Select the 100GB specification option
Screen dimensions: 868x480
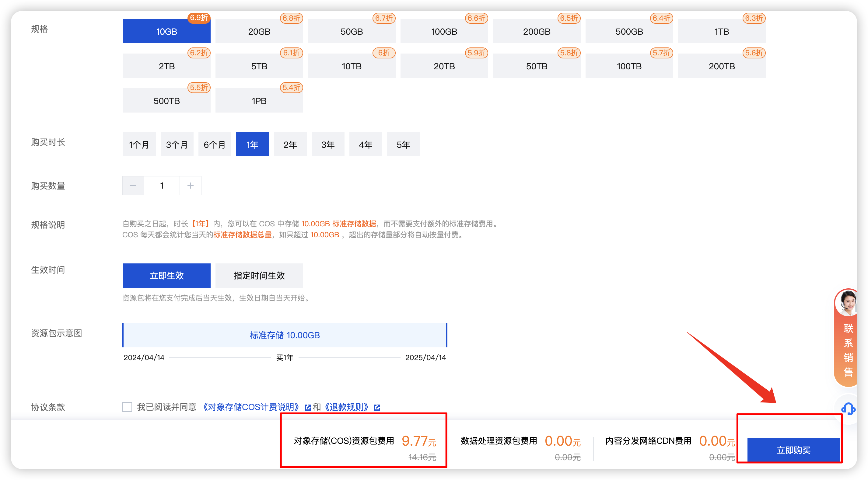[444, 31]
